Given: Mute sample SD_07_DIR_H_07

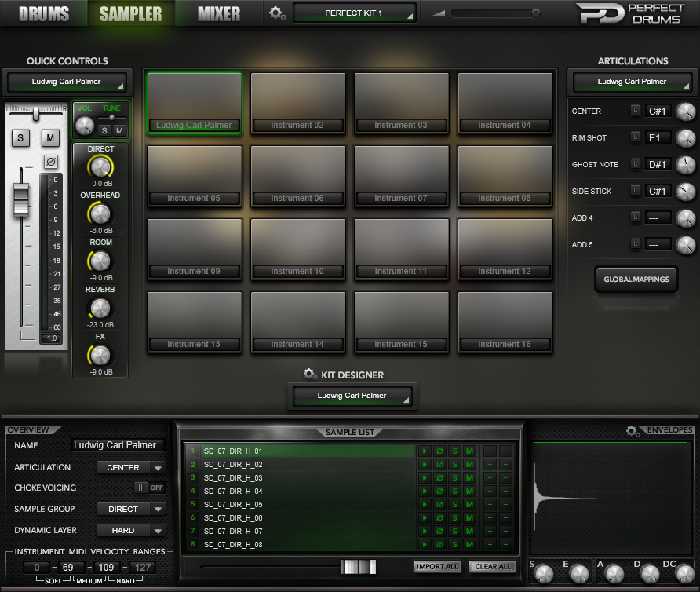Looking at the screenshot, I should (469, 532).
